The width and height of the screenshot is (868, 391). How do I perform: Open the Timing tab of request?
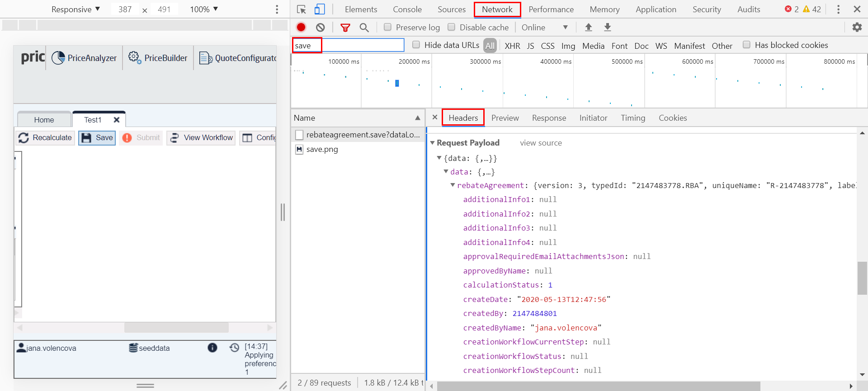coord(633,118)
